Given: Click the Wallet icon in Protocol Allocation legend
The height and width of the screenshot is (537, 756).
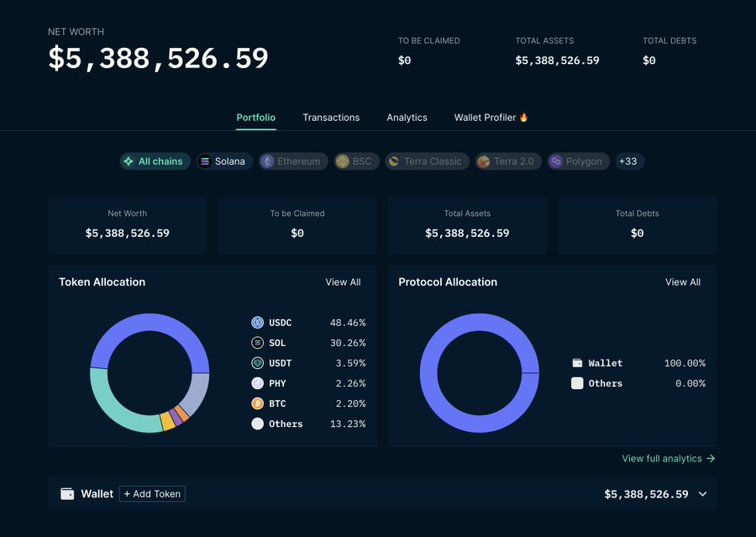Looking at the screenshot, I should point(577,363).
